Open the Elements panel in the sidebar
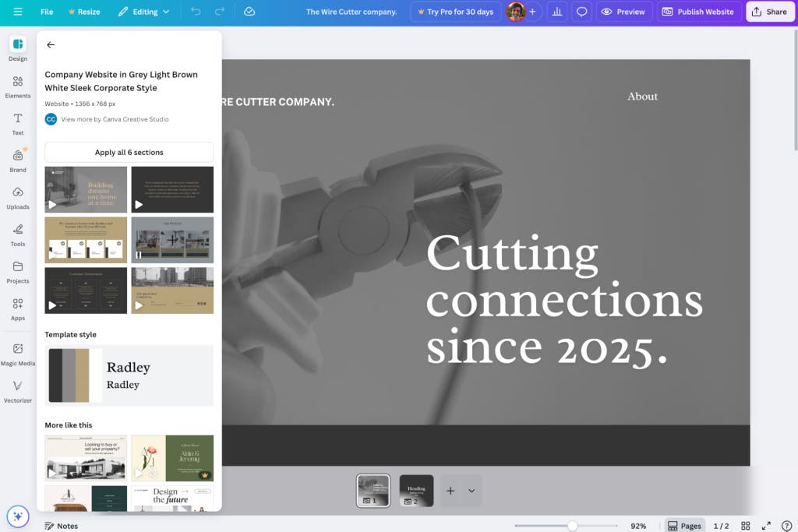The width and height of the screenshot is (798, 532). pyautogui.click(x=17, y=88)
